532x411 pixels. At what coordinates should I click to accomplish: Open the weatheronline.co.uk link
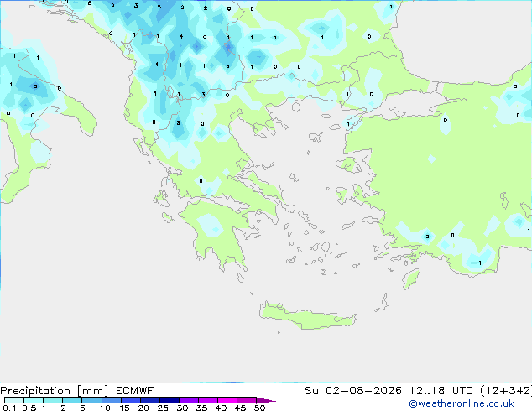tap(462, 403)
